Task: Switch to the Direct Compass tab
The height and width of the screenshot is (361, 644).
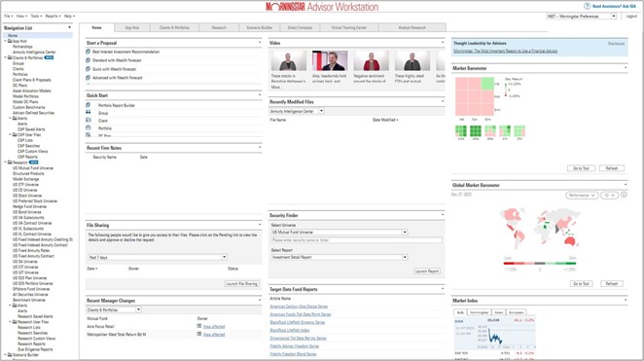Action: pyautogui.click(x=300, y=27)
